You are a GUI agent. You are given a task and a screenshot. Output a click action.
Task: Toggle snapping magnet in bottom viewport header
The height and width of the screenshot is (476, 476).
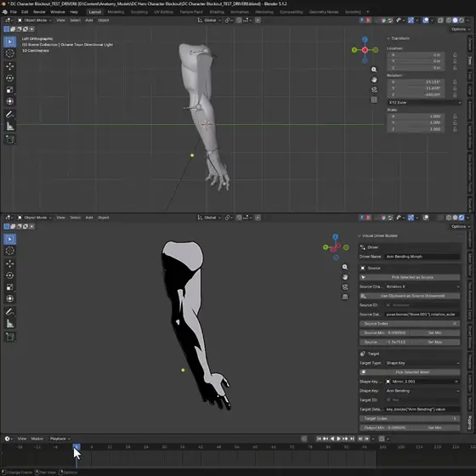[239, 218]
